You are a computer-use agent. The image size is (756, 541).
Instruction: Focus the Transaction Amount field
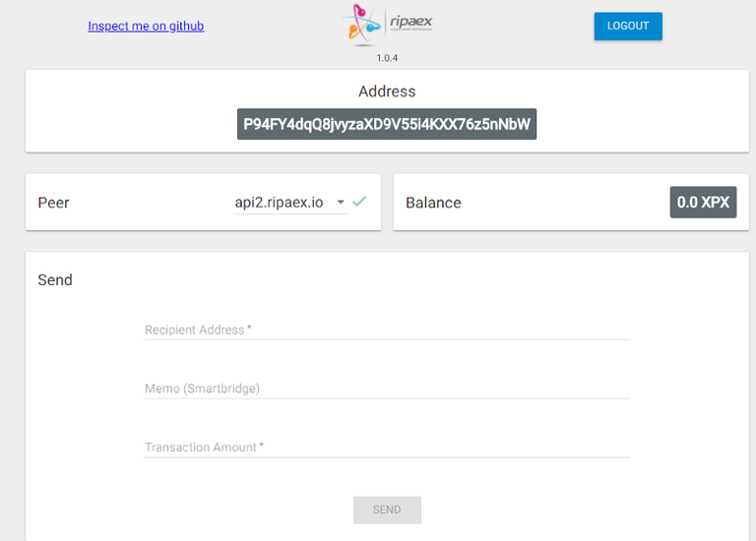[387, 447]
